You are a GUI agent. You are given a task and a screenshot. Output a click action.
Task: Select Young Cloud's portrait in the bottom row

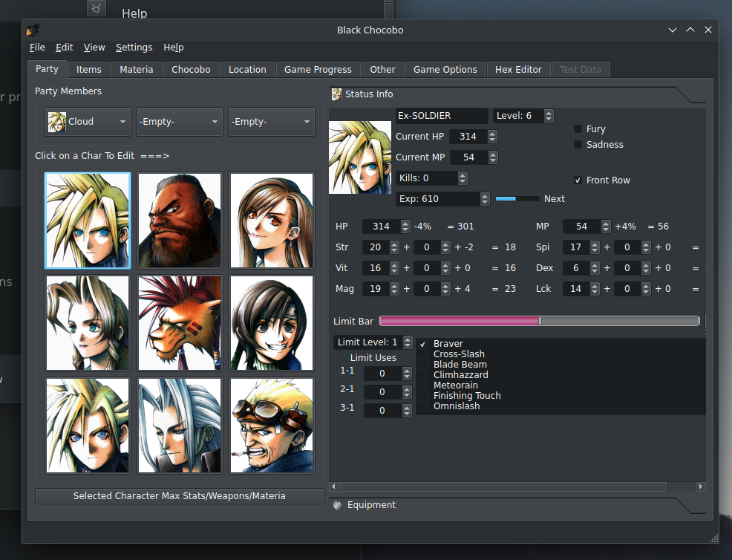88,426
